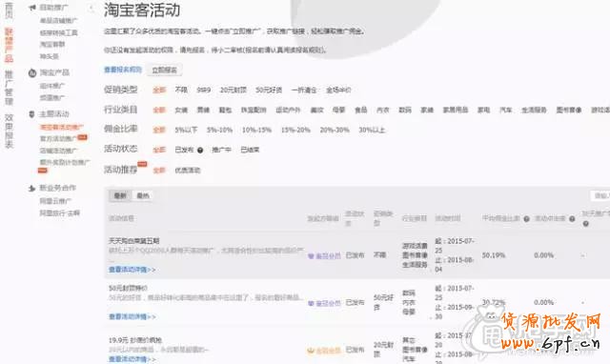Click purple diamond badge in first activity row
The width and height of the screenshot is (610, 364).
[311, 256]
